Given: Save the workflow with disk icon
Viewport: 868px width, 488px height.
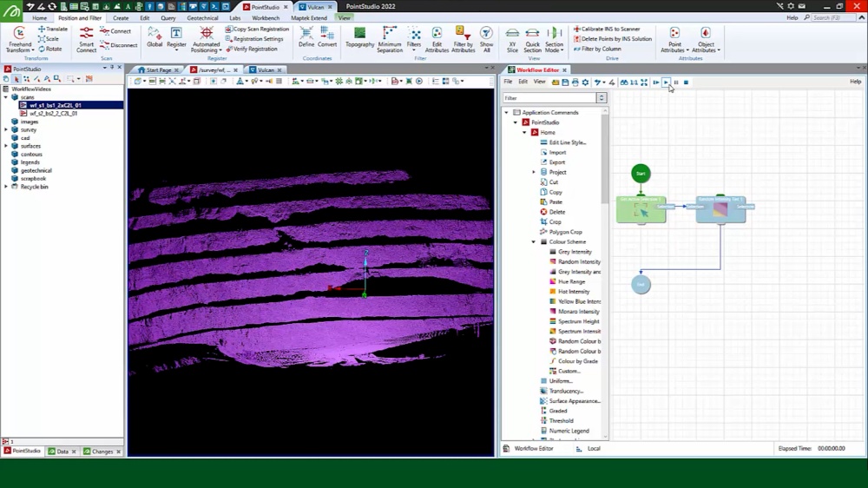Looking at the screenshot, I should click(565, 82).
